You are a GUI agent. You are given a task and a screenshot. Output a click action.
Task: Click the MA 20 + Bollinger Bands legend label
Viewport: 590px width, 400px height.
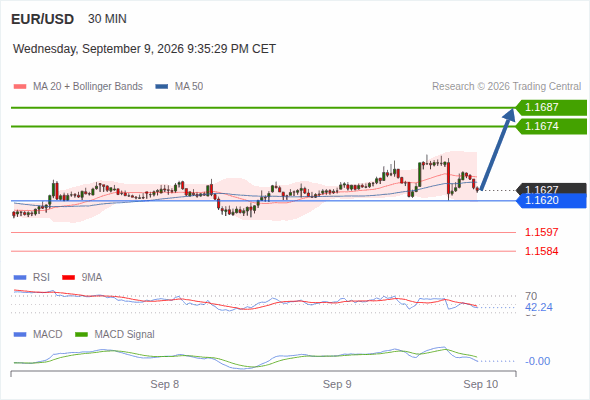pyautogui.click(x=88, y=87)
